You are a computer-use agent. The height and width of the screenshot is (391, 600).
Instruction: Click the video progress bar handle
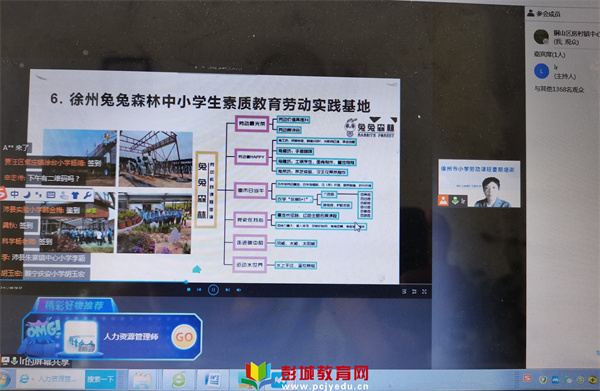186,282
